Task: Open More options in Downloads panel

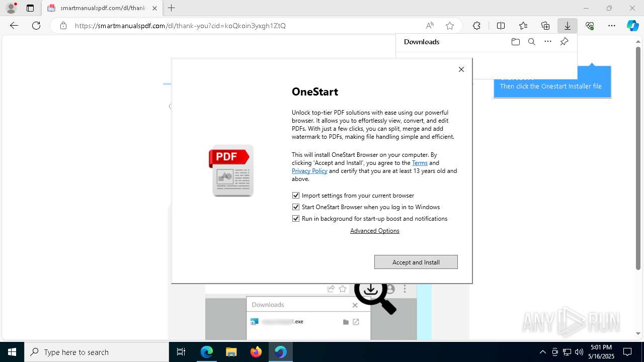Action: pos(548,42)
